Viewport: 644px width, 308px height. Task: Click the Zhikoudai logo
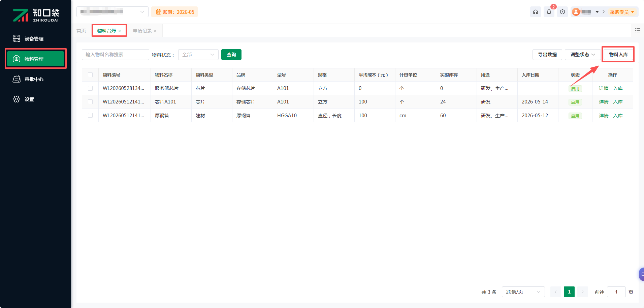(36, 15)
